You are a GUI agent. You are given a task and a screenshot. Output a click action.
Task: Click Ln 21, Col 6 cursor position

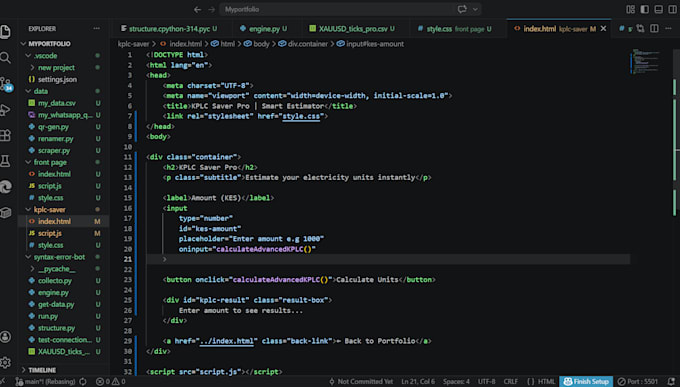point(418,382)
